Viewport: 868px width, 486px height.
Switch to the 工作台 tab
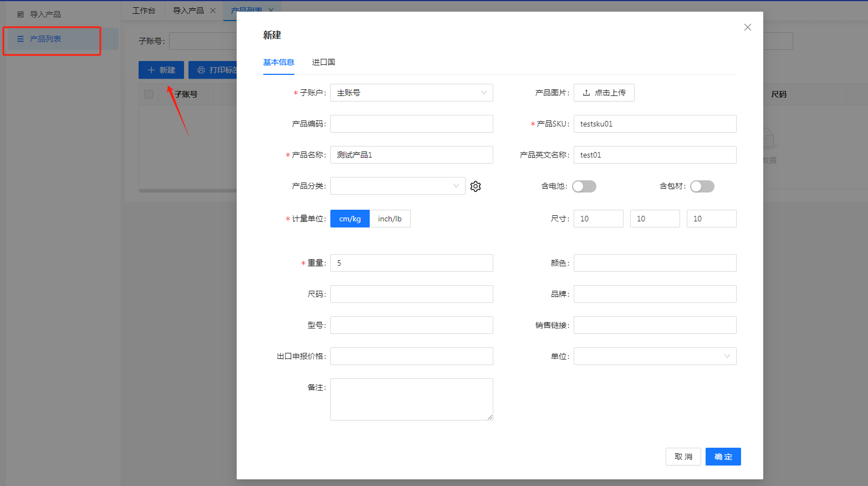[x=144, y=11]
